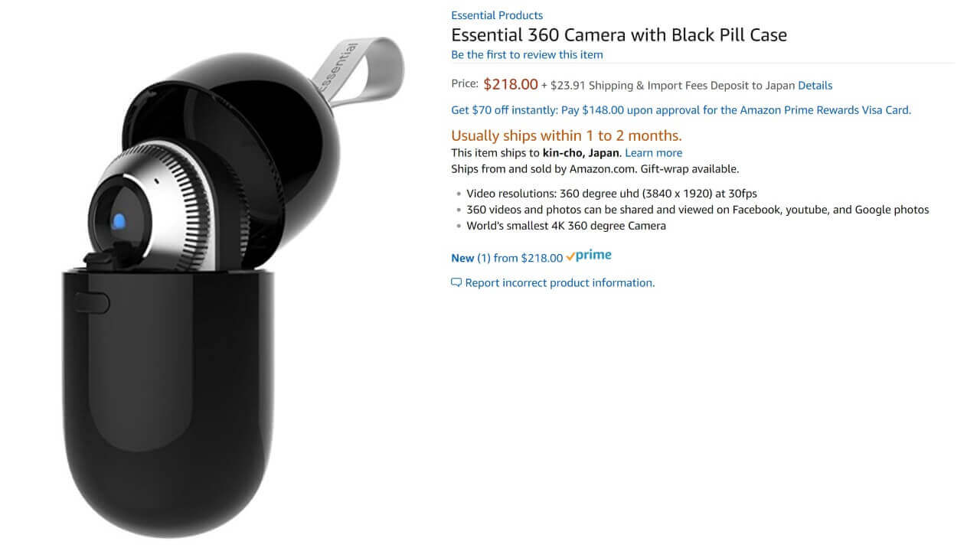Click the speech bubble report icon

tap(456, 282)
